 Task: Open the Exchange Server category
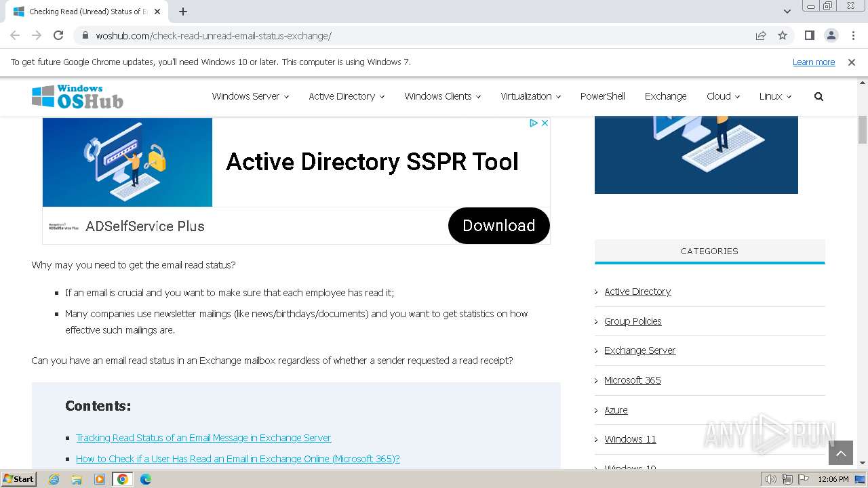click(x=639, y=350)
